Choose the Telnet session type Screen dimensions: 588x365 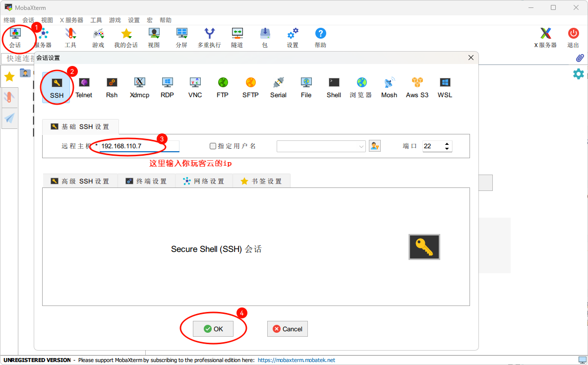click(x=84, y=87)
